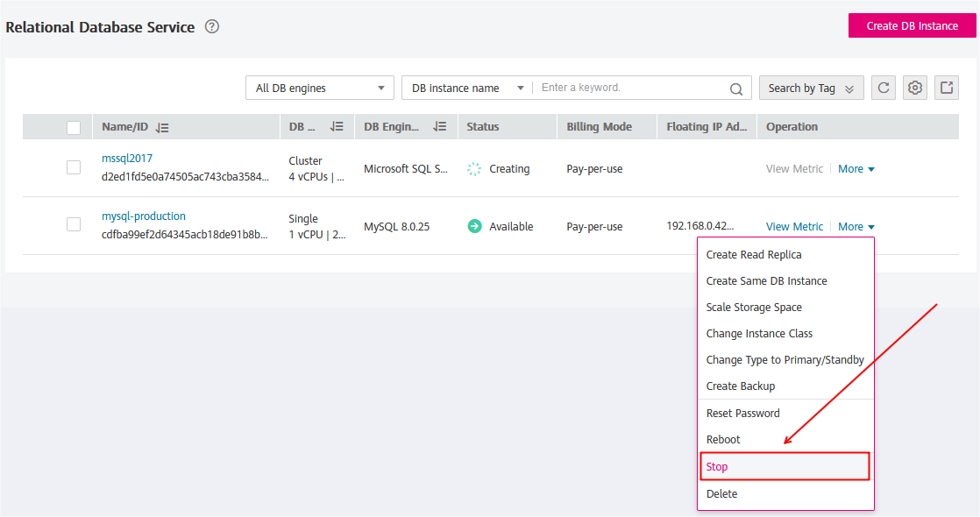Open the column settings gear icon
This screenshot has height=517, width=980.
(914, 88)
